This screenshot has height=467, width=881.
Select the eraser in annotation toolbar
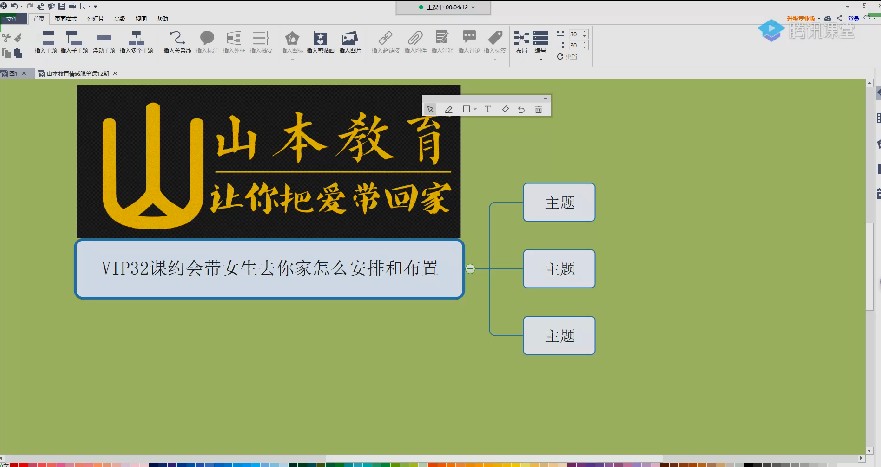[505, 109]
